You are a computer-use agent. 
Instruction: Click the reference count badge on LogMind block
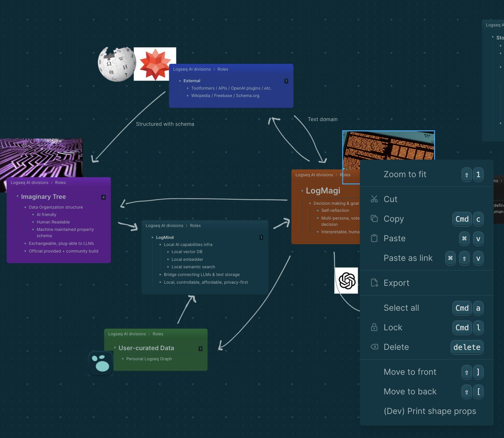(261, 238)
